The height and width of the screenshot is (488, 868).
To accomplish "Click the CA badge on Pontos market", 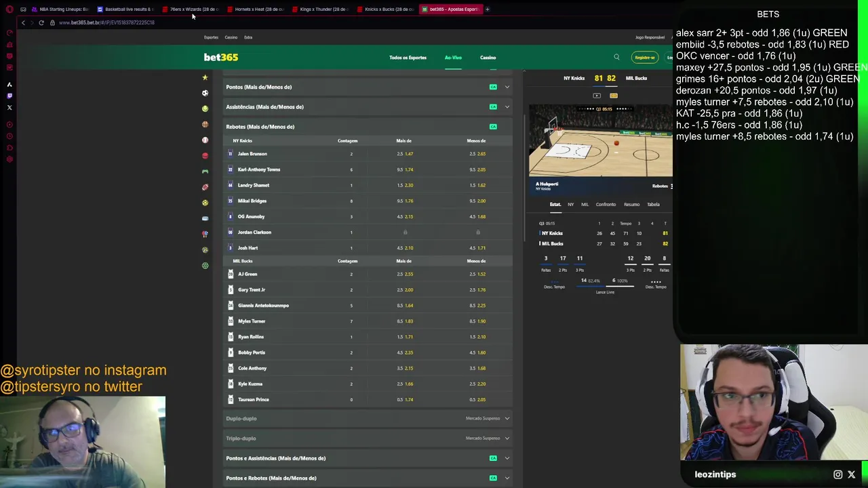I will tap(493, 87).
